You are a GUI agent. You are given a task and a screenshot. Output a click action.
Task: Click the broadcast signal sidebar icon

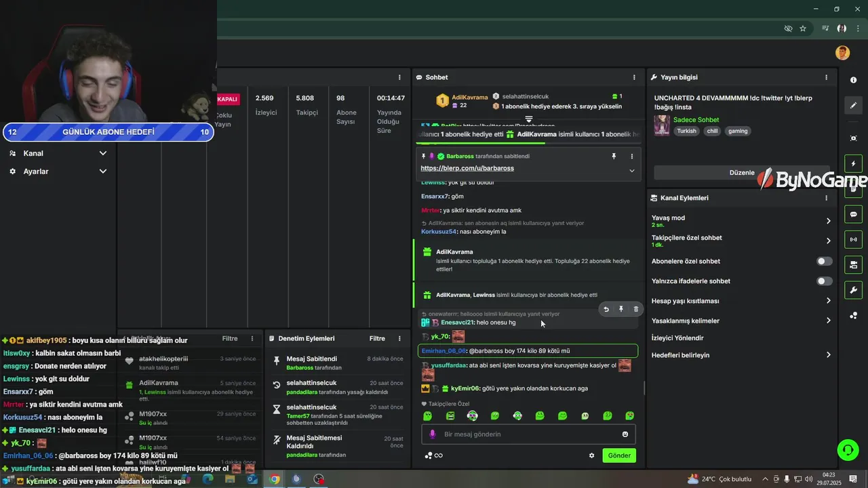click(x=853, y=239)
